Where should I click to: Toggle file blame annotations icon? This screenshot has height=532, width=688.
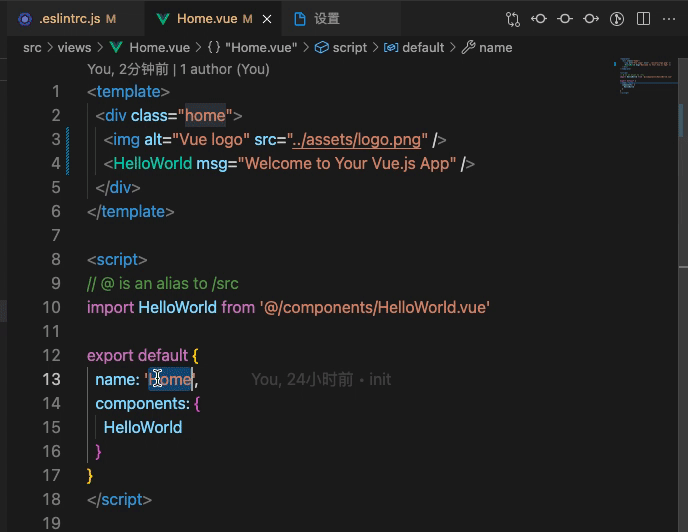coord(617,19)
